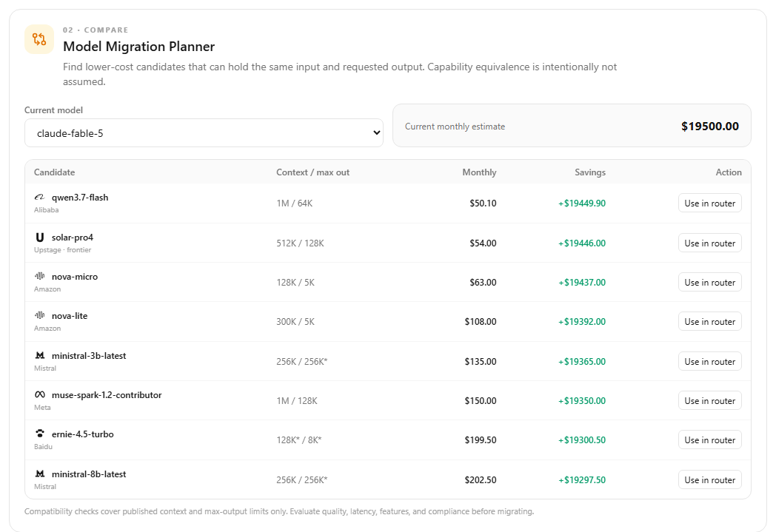This screenshot has width=776, height=532.
Task: Use nova-micro in router
Action: (709, 283)
